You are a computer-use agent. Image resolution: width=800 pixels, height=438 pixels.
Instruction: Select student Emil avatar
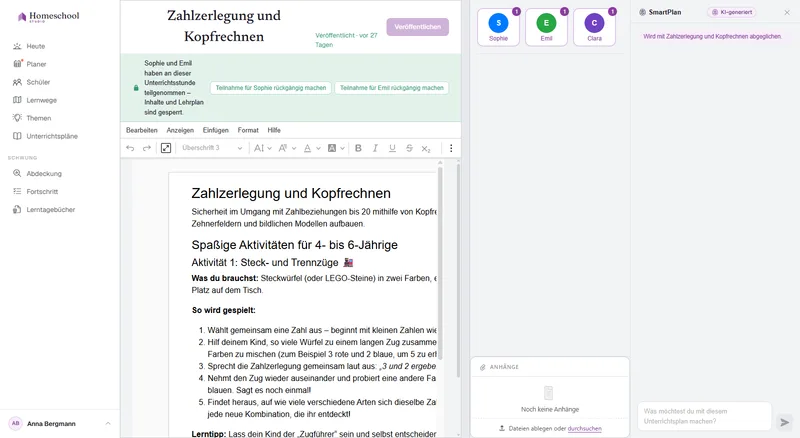(546, 23)
